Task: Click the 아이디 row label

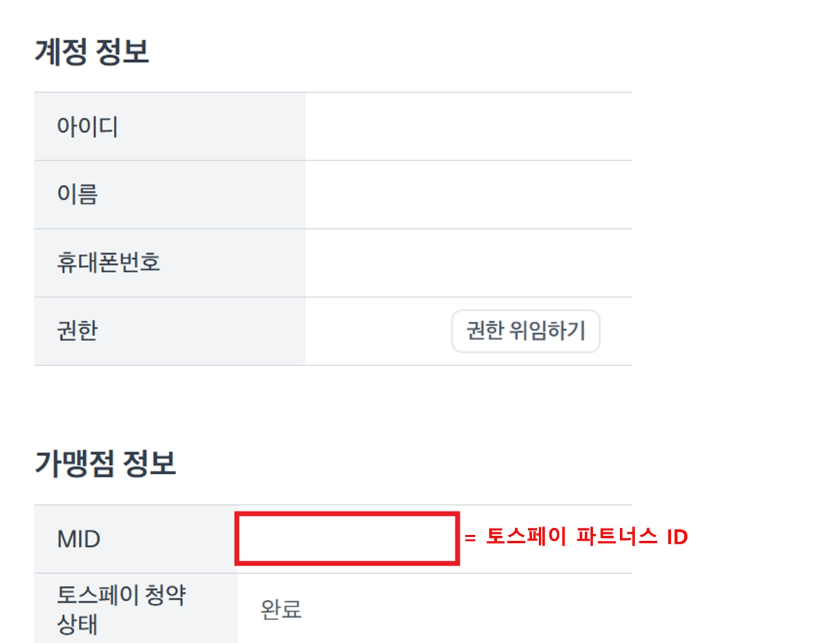Action: point(87,127)
